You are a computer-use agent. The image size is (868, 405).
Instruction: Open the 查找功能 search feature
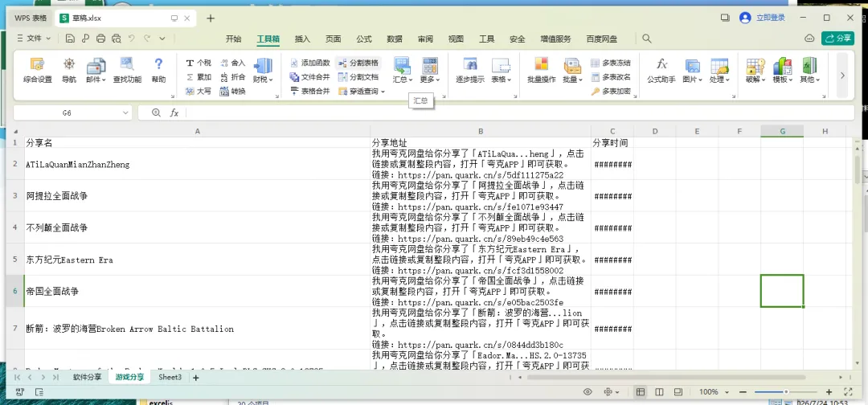click(127, 70)
